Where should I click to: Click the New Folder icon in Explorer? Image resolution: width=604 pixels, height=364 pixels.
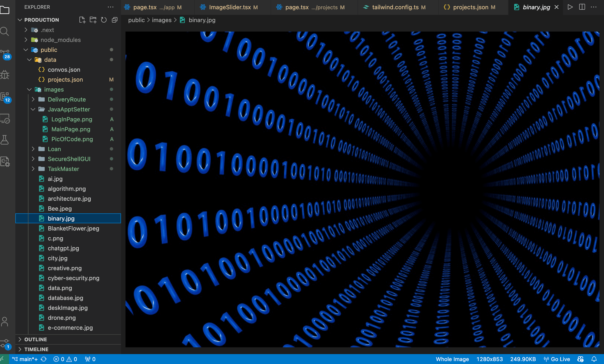tap(93, 20)
